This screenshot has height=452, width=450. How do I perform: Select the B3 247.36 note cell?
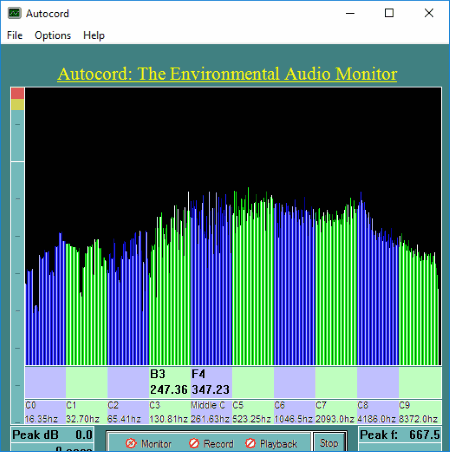click(169, 382)
